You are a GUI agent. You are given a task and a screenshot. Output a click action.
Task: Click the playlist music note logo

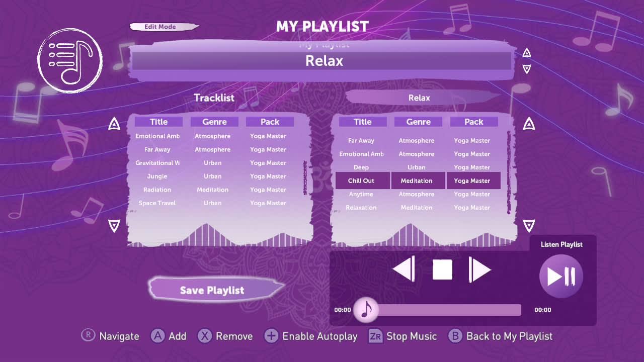(x=69, y=60)
